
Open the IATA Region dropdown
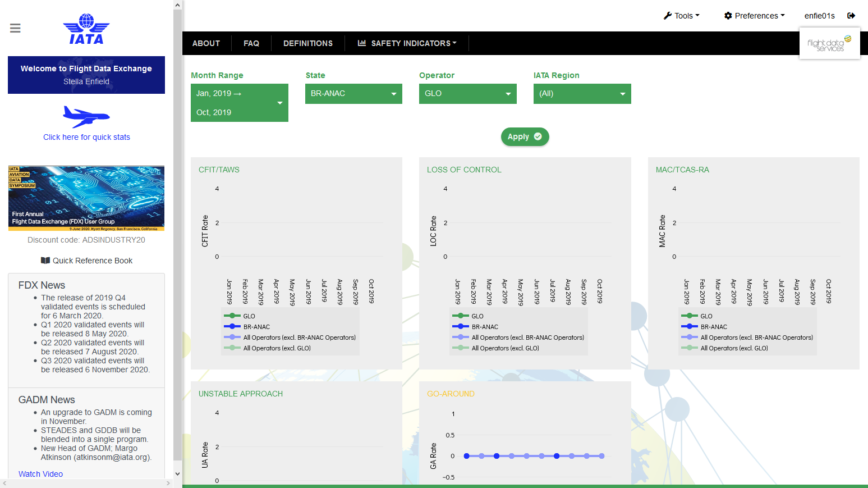[x=582, y=94]
